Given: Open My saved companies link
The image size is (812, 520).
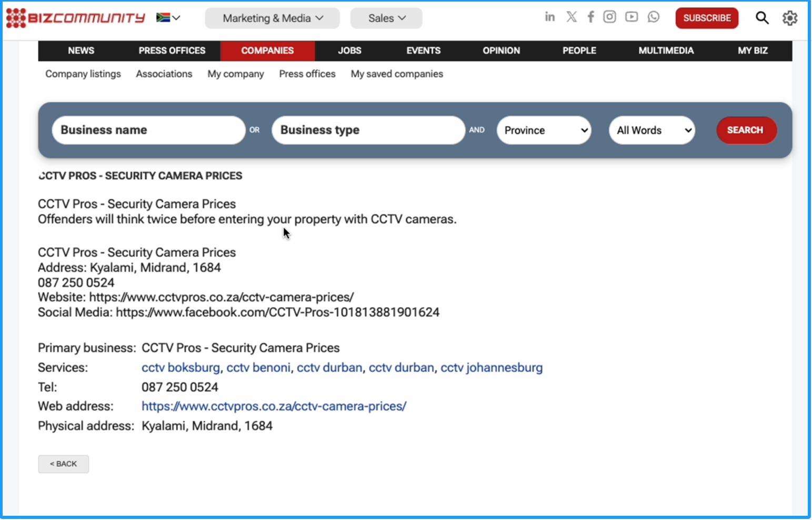Looking at the screenshot, I should coord(397,74).
